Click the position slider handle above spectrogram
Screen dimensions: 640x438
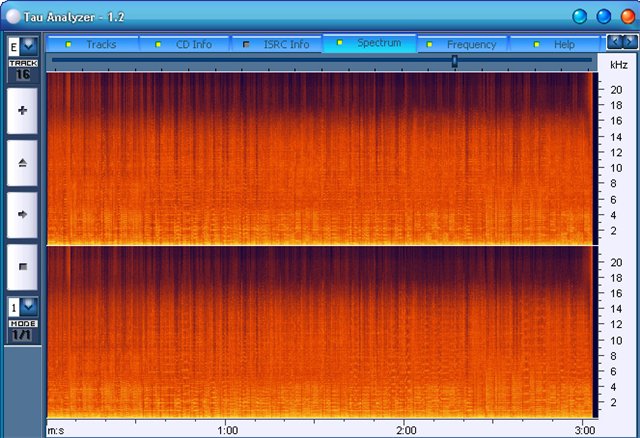click(x=455, y=61)
